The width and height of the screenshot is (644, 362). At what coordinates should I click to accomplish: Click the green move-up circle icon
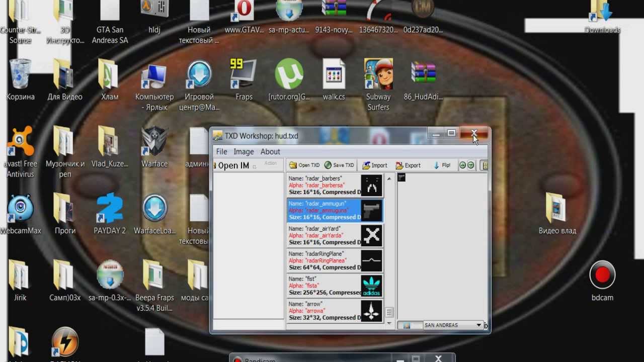point(463,165)
